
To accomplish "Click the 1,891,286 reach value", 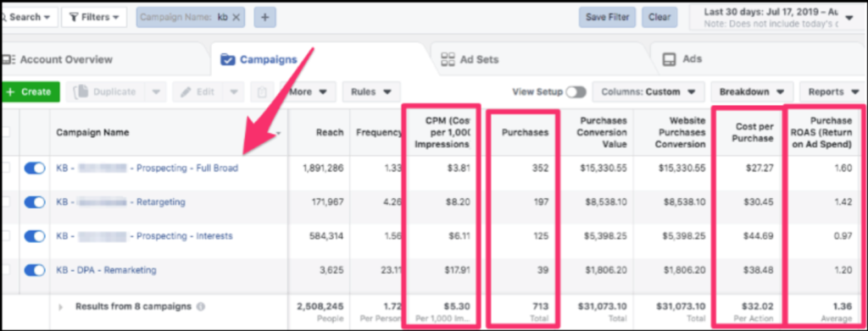I will 323,168.
